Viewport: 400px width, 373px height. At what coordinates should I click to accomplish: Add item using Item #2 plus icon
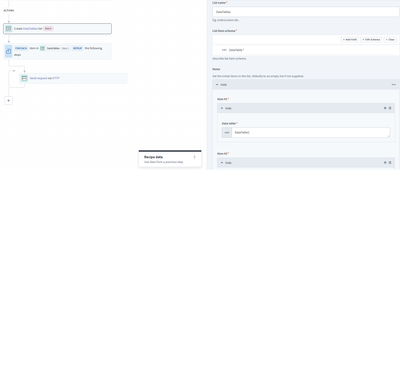[385, 163]
